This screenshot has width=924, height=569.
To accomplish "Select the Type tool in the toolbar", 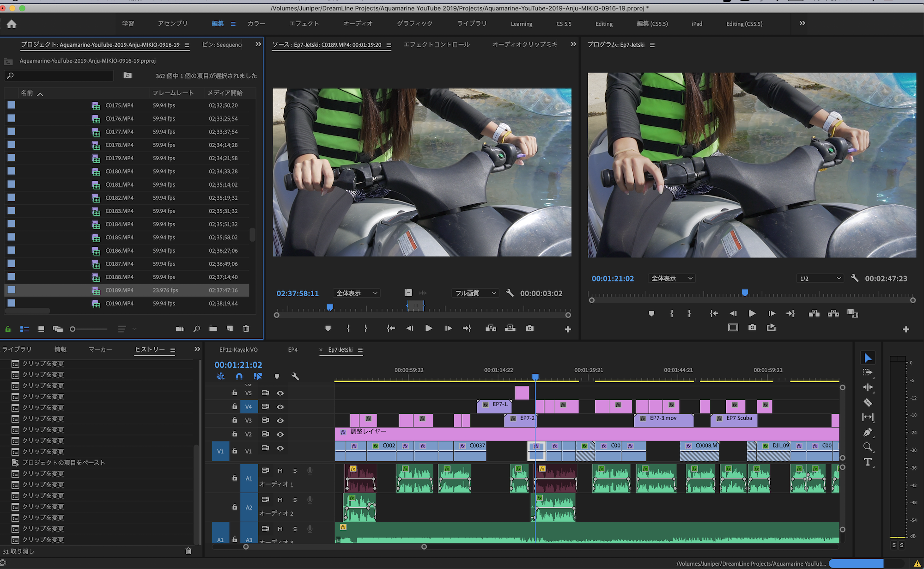I will tap(867, 462).
